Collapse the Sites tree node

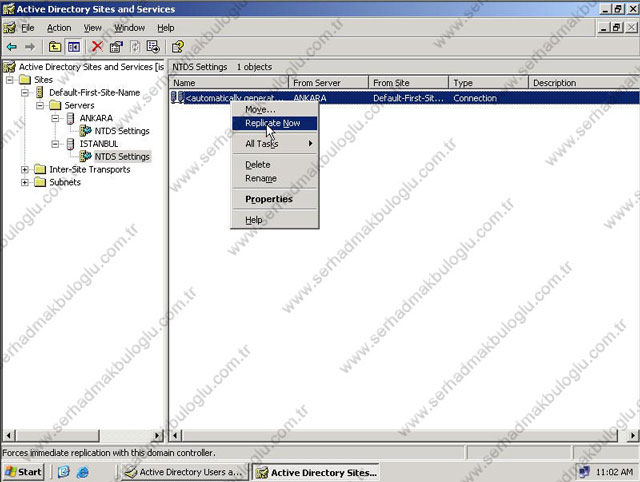coord(10,80)
